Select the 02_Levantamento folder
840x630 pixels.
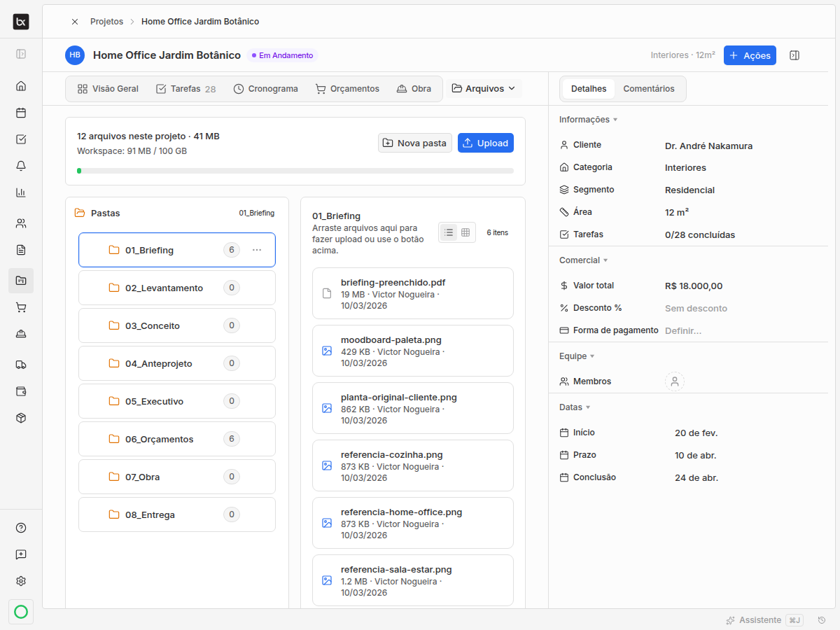(x=177, y=288)
